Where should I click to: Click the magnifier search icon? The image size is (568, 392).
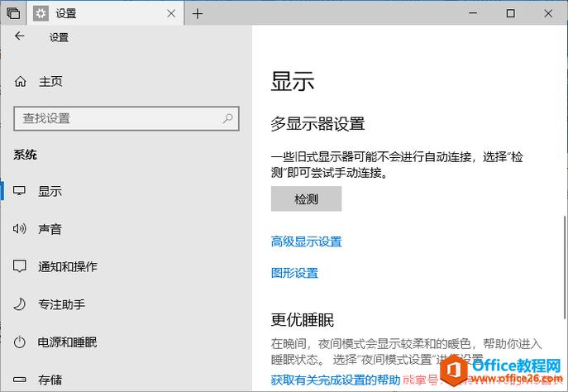click(x=227, y=118)
